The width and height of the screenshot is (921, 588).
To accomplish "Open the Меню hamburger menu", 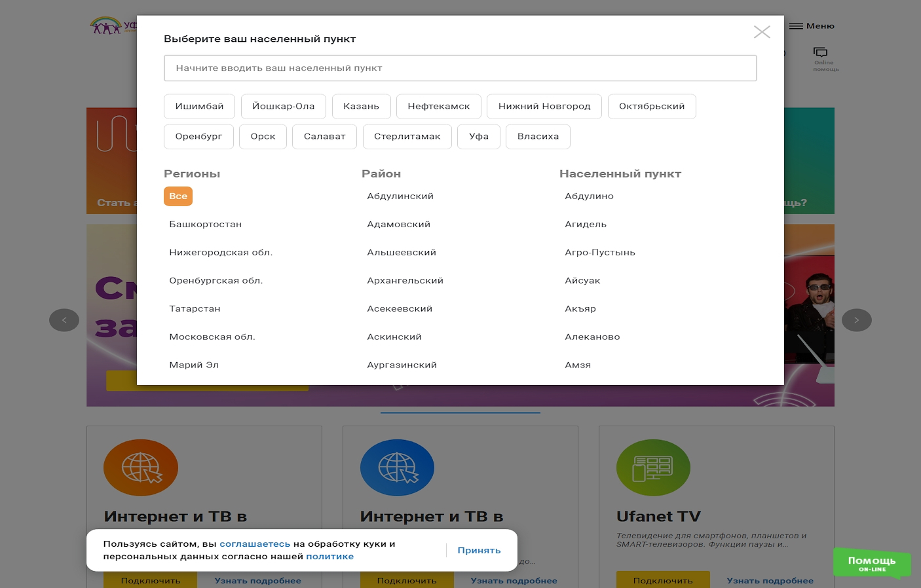I will (812, 26).
